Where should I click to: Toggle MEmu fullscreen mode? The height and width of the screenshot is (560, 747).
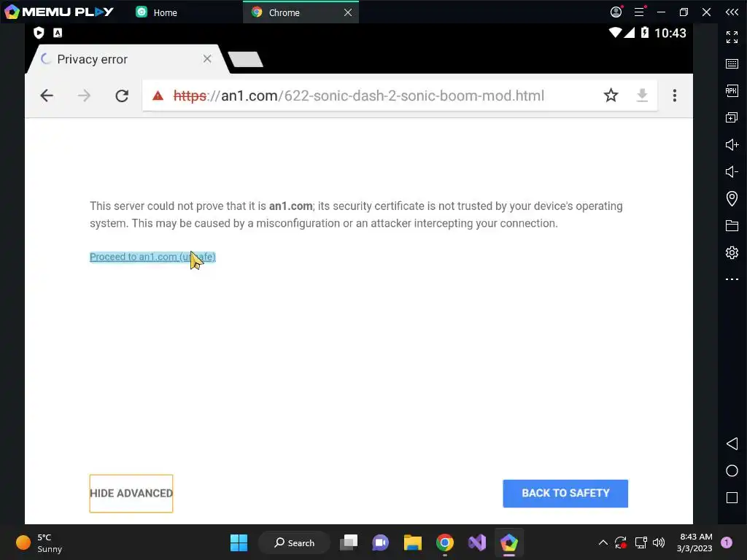coord(732,37)
